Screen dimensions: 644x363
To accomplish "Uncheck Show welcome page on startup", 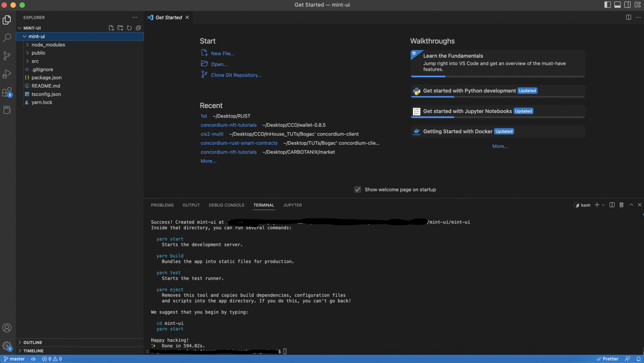I will pyautogui.click(x=357, y=189).
